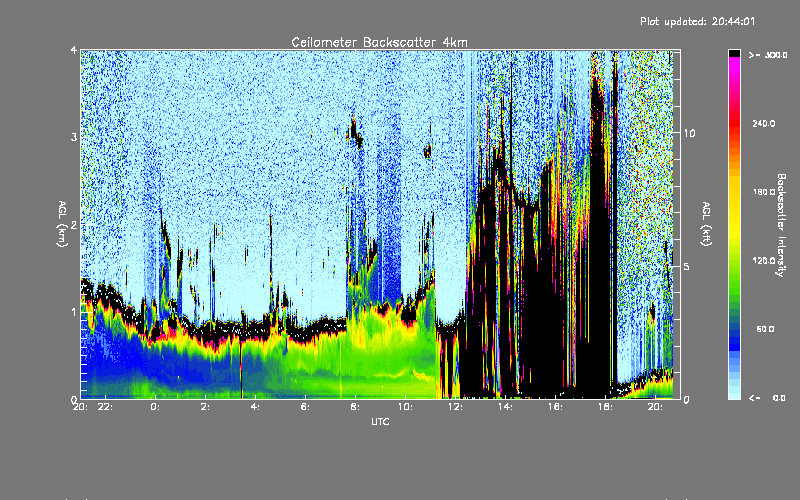Select the "8:" time tick label

pyautogui.click(x=355, y=407)
